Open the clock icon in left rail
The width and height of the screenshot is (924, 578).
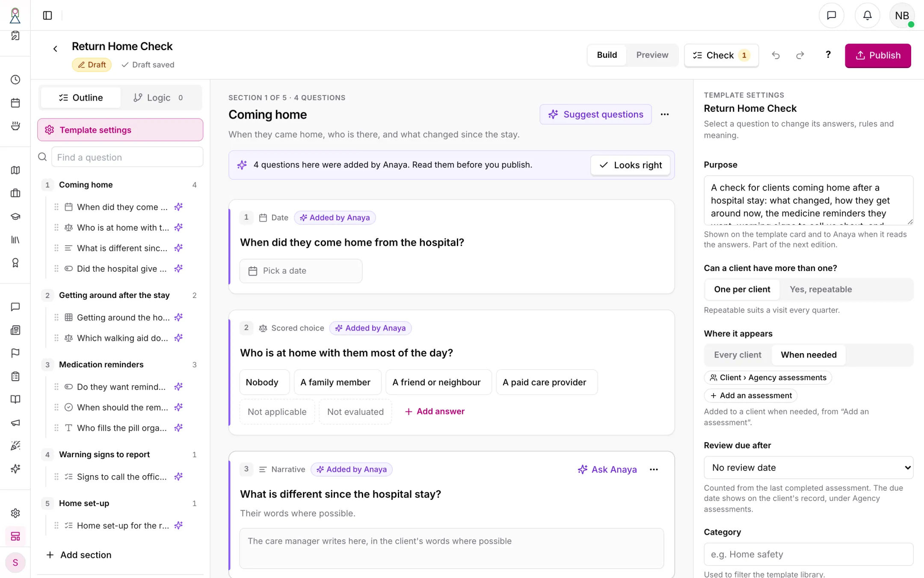[x=15, y=80]
